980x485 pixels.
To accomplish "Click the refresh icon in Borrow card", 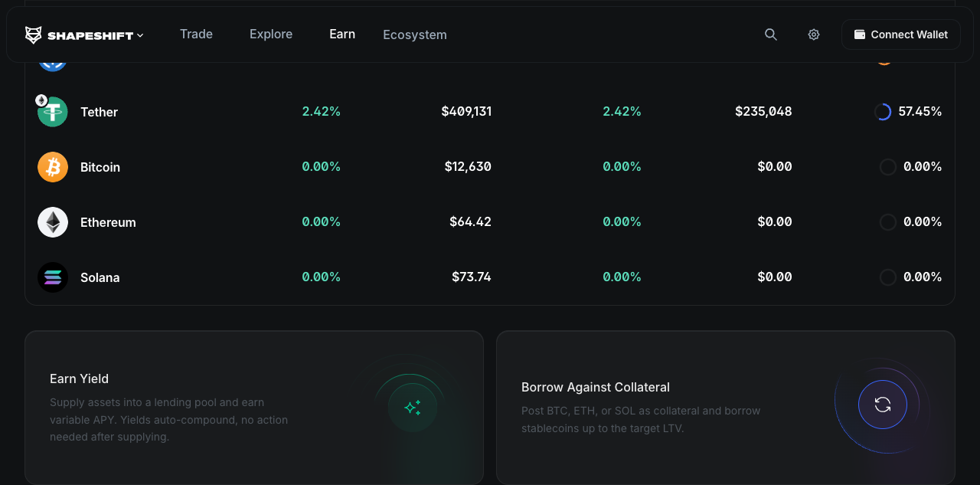I will click(883, 405).
